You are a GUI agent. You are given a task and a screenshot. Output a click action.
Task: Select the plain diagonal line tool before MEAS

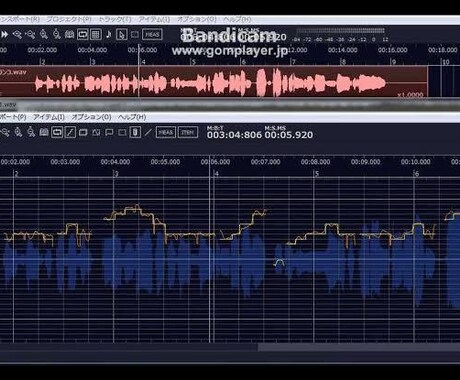pos(148,133)
